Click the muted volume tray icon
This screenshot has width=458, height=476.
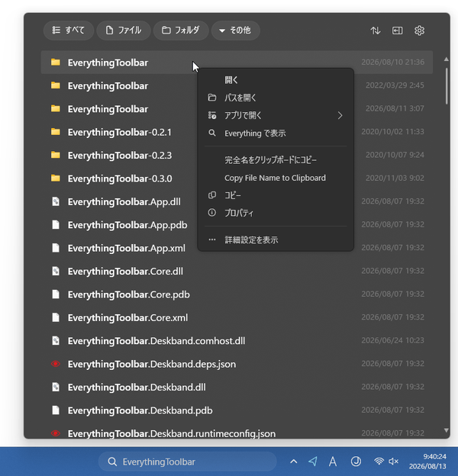tap(394, 462)
